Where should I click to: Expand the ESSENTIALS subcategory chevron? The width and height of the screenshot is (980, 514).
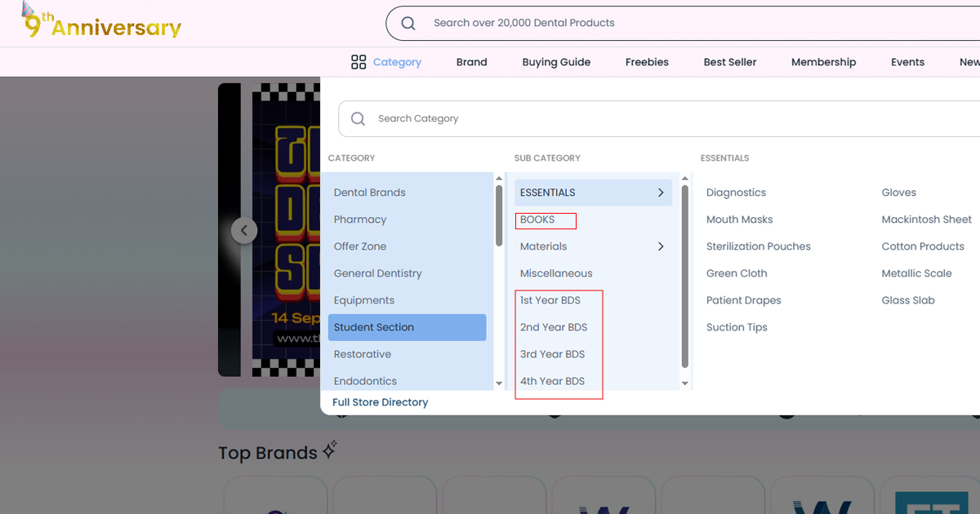[661, 193]
